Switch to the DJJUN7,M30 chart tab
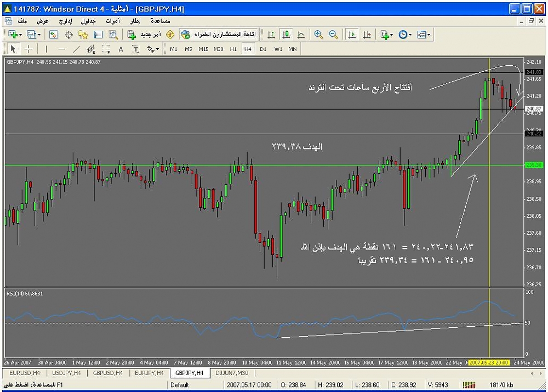548x392 pixels. (x=232, y=373)
